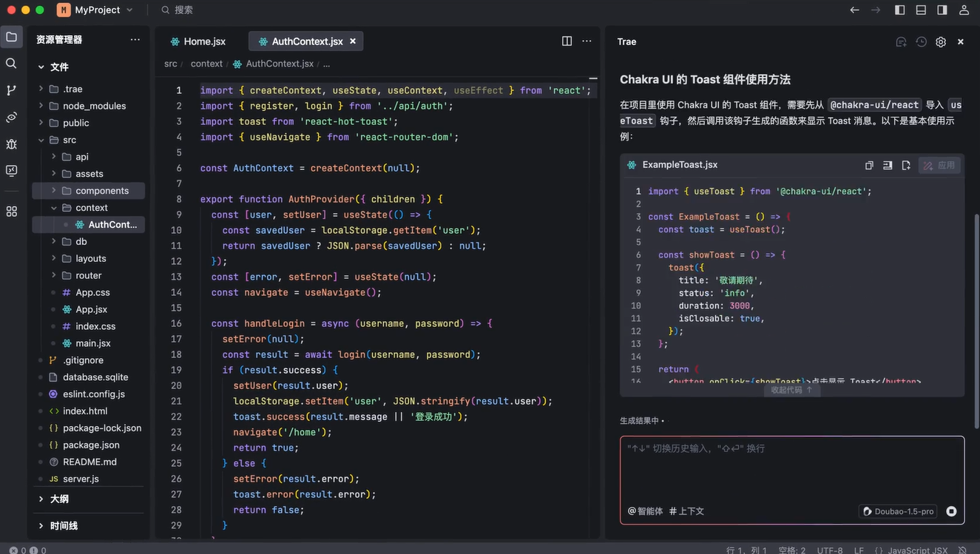Navigate forward with the right arrow
Image resolution: width=980 pixels, height=554 pixels.
pyautogui.click(x=876, y=10)
